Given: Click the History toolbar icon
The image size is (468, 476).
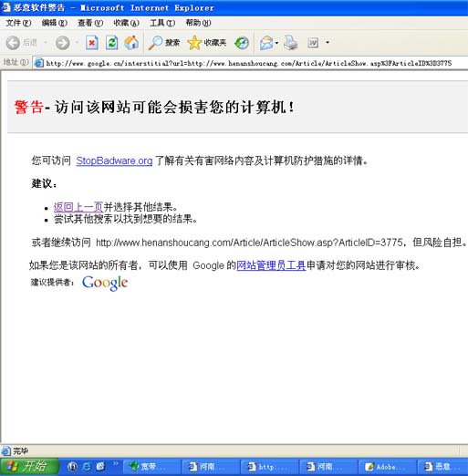Looking at the screenshot, I should [242, 43].
